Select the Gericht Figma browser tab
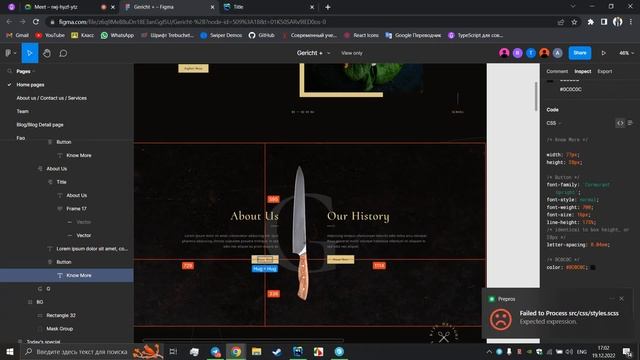 pos(169,7)
